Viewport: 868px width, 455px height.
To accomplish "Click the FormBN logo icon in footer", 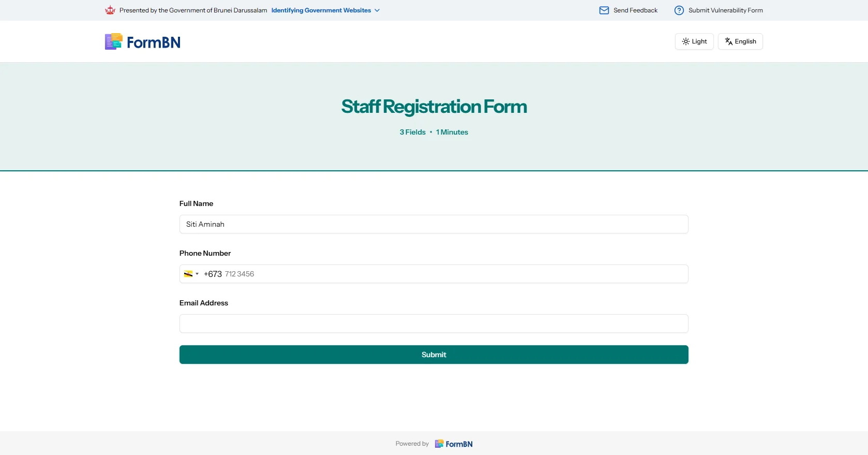I will 439,444.
